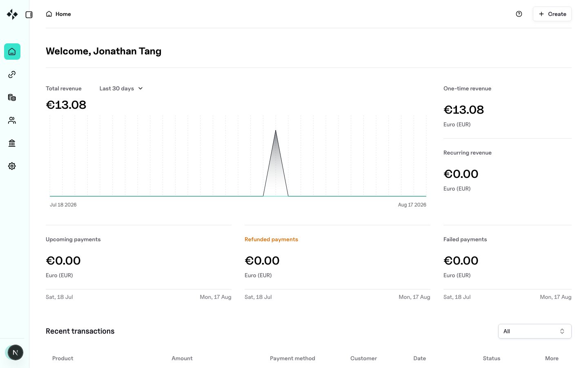Viewport: 588px width, 368px height.
Task: Click the Aug 17 2026 chart label
Action: (x=412, y=205)
